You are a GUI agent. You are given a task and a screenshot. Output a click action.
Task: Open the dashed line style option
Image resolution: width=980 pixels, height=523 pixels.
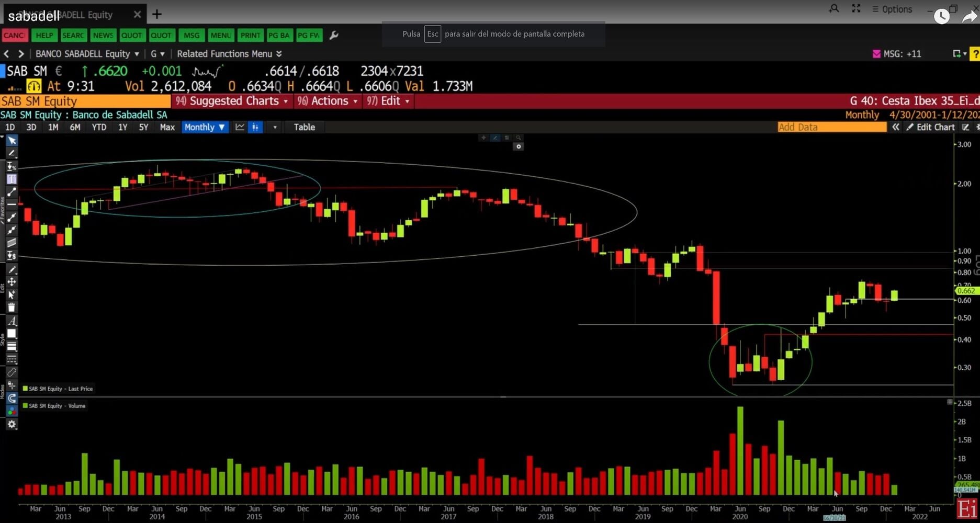point(12,359)
